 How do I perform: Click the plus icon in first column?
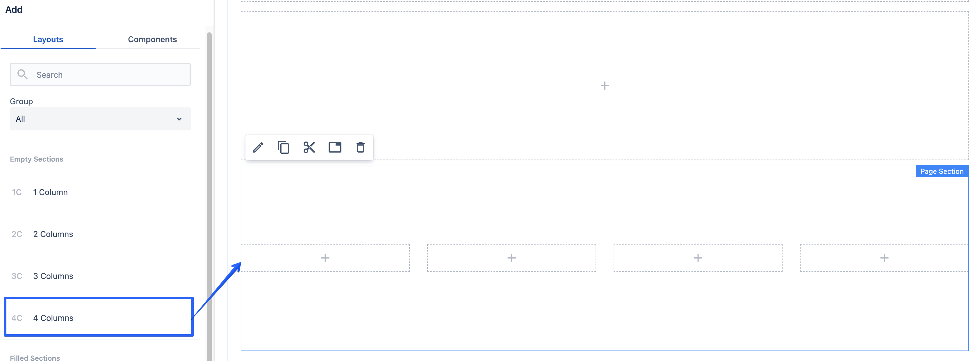click(325, 257)
